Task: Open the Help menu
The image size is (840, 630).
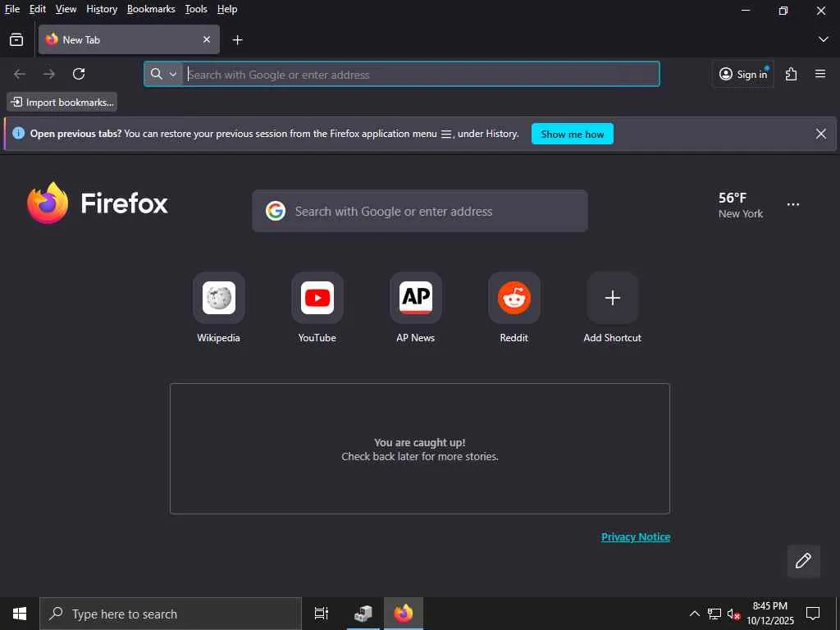Action: point(227,9)
